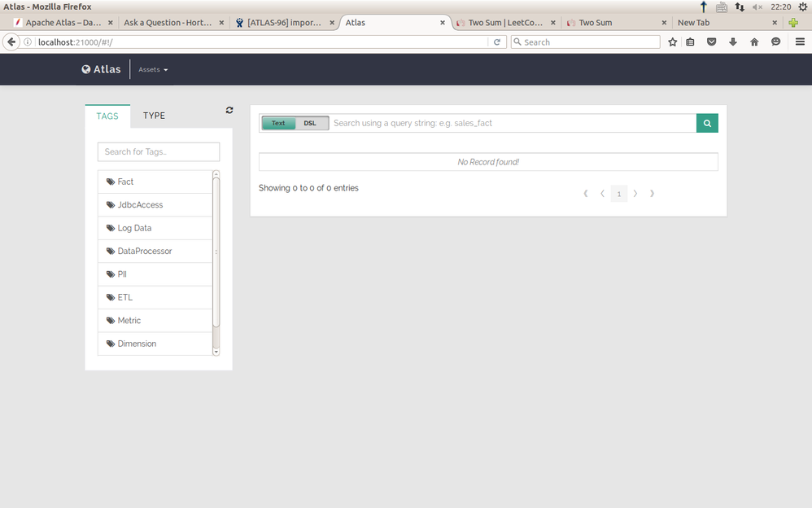This screenshot has width=812, height=508.
Task: Refresh the tags list with refresh icon
Action: pos(229,110)
